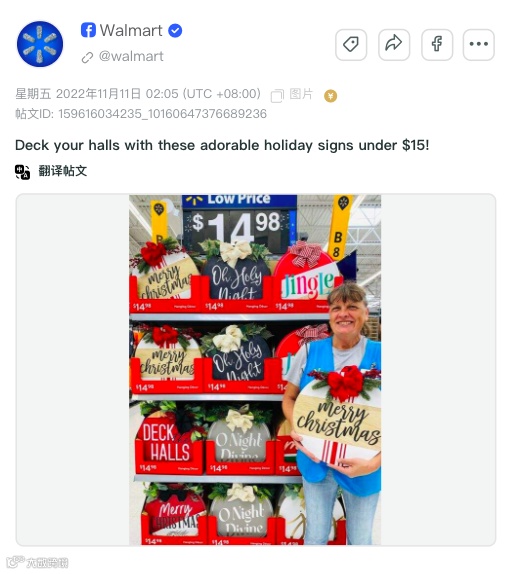Click the post caption text about holiday signs
The width and height of the screenshot is (511, 574).
(222, 145)
